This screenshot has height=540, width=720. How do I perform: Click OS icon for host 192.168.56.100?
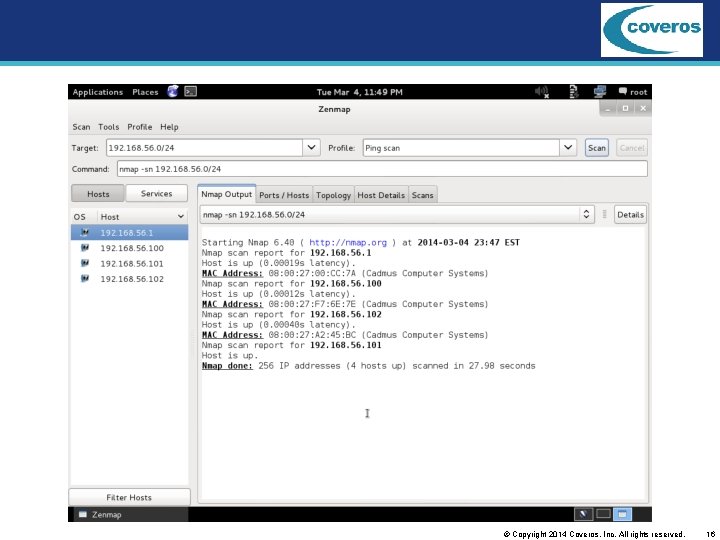tap(84, 248)
